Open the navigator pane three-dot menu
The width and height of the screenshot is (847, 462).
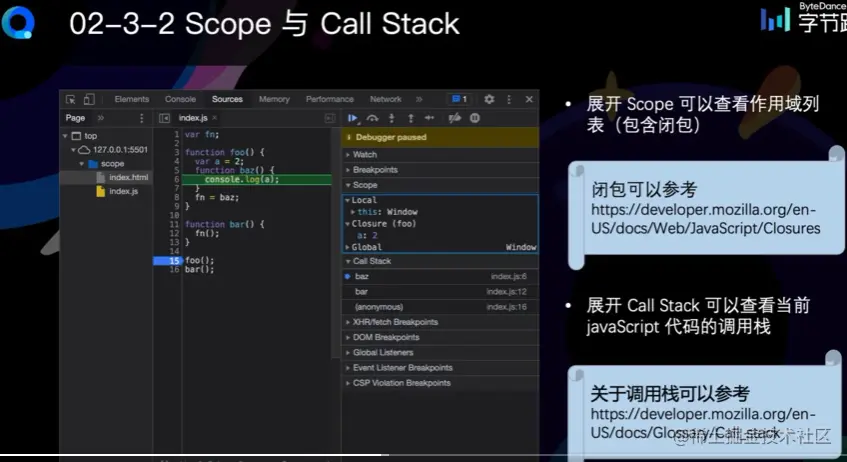142,118
